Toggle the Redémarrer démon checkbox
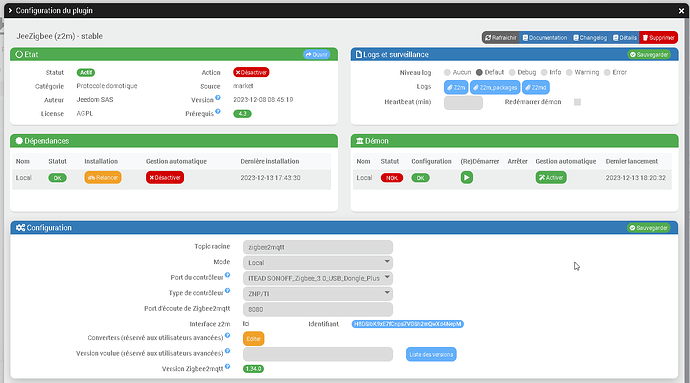Screen dimensions: 690x383 [x=577, y=102]
